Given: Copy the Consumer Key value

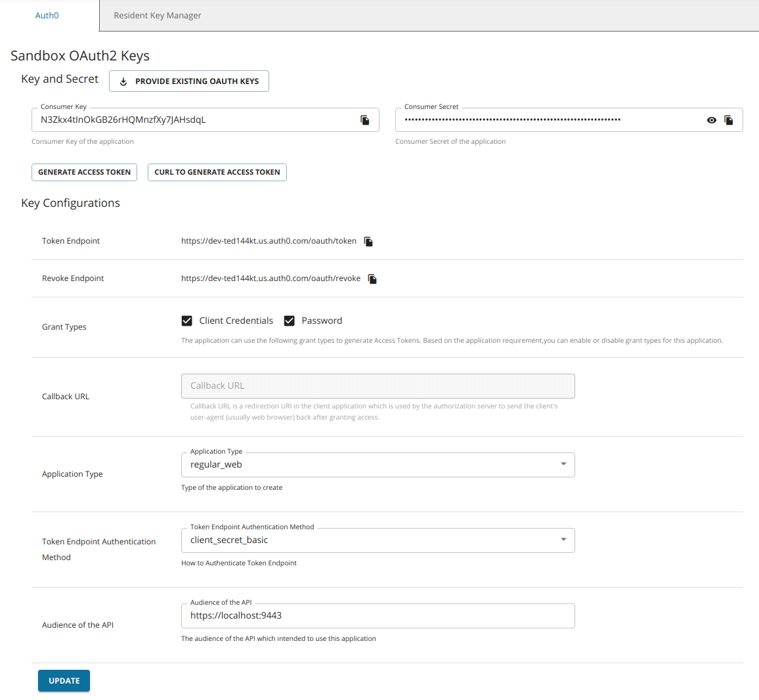Looking at the screenshot, I should (x=365, y=120).
